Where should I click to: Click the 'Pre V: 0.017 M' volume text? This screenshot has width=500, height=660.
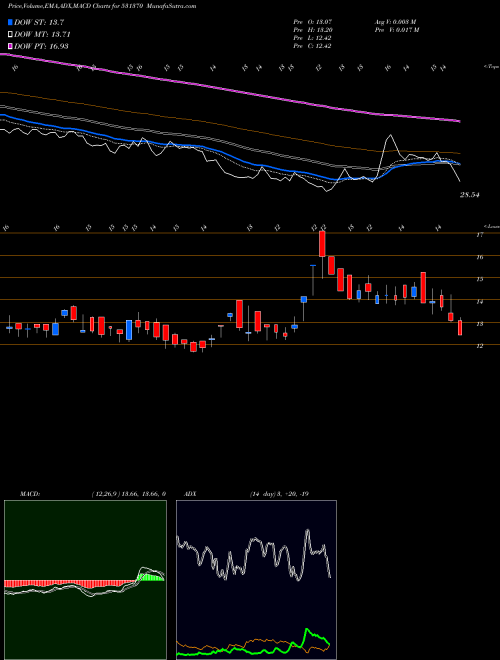click(396, 30)
